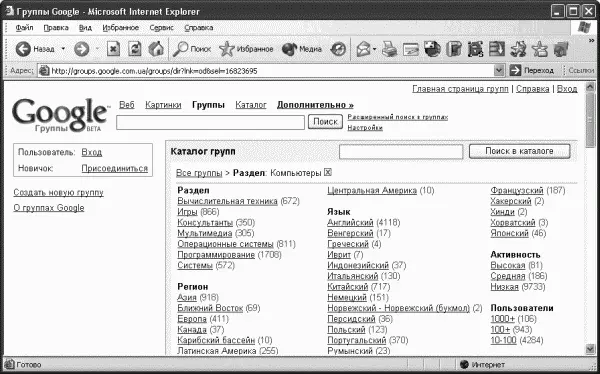
Task: Expand the address bar dropdown arrow
Action: 499,71
